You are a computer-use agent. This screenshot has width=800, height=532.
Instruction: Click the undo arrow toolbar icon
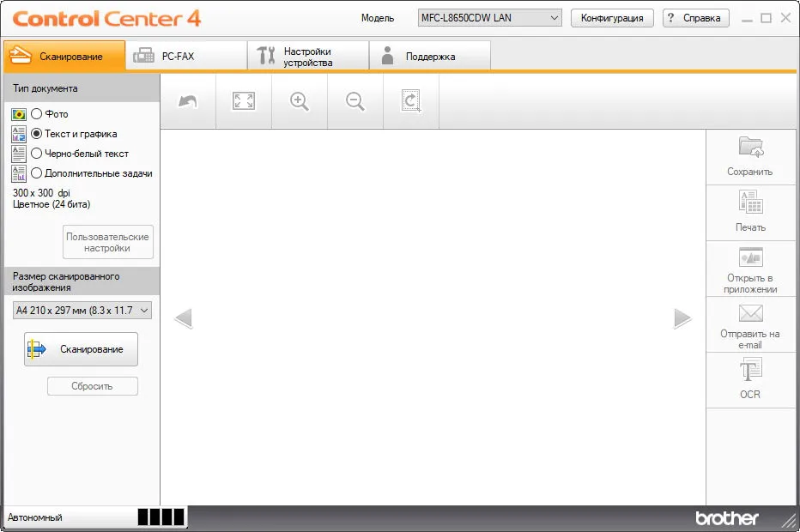point(188,101)
